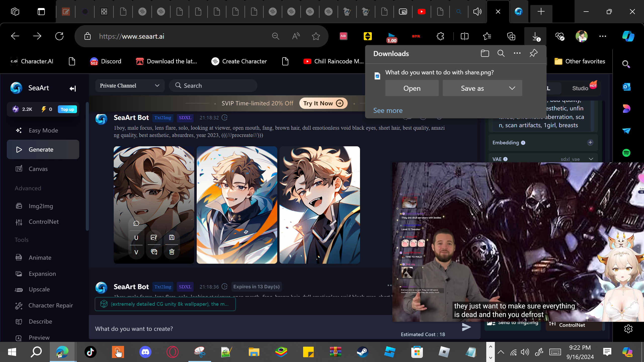The width and height of the screenshot is (644, 362).
Task: Open the third generated image thumbnail
Action: point(319,205)
